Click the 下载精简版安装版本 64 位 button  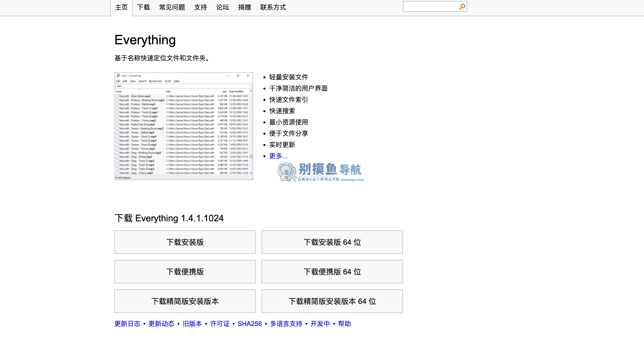[332, 301]
